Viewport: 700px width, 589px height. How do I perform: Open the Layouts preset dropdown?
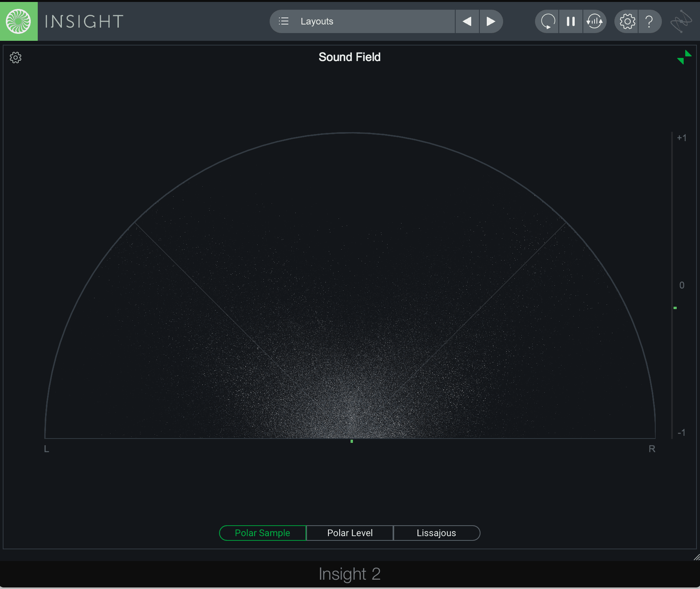362,21
